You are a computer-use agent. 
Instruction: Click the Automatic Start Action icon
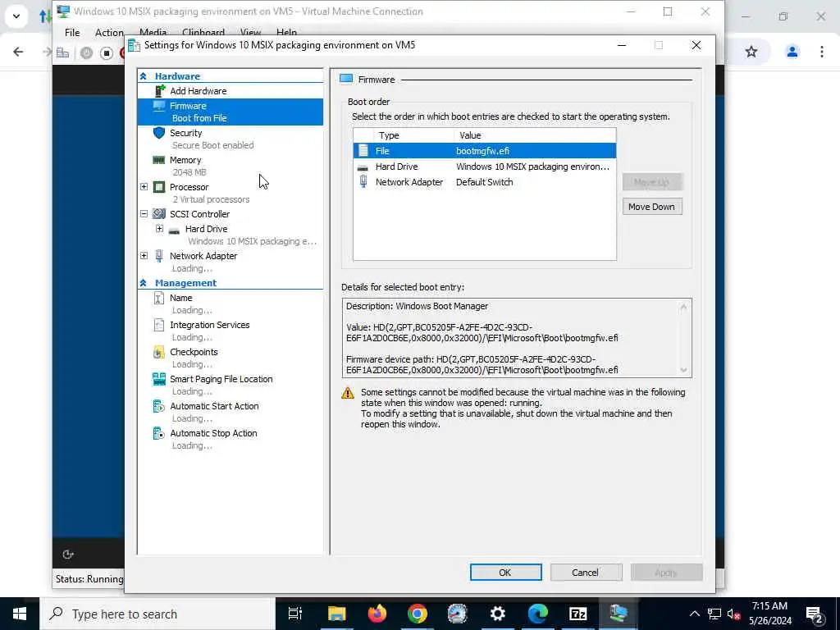pyautogui.click(x=159, y=406)
